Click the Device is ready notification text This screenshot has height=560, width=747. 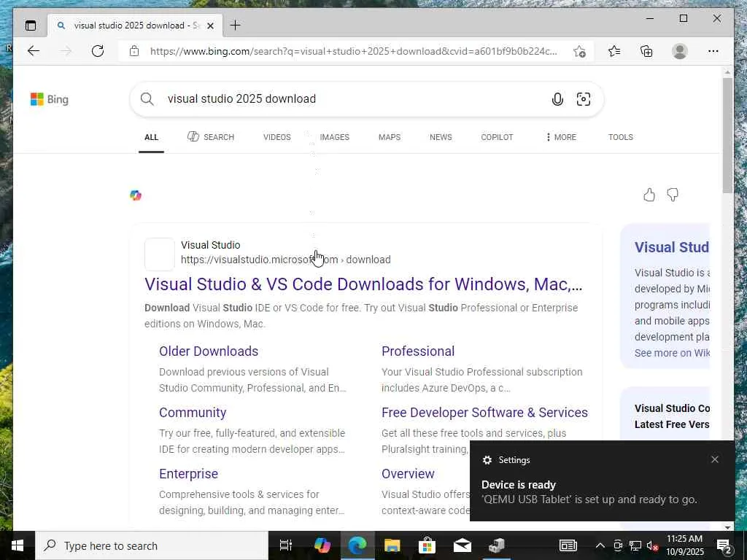pos(519,485)
